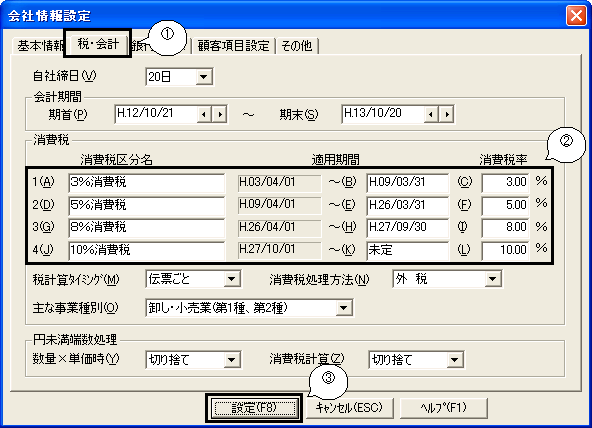Click the キャンセル(ESC) button
Screen dimensions: 592x428
[x=349, y=408]
